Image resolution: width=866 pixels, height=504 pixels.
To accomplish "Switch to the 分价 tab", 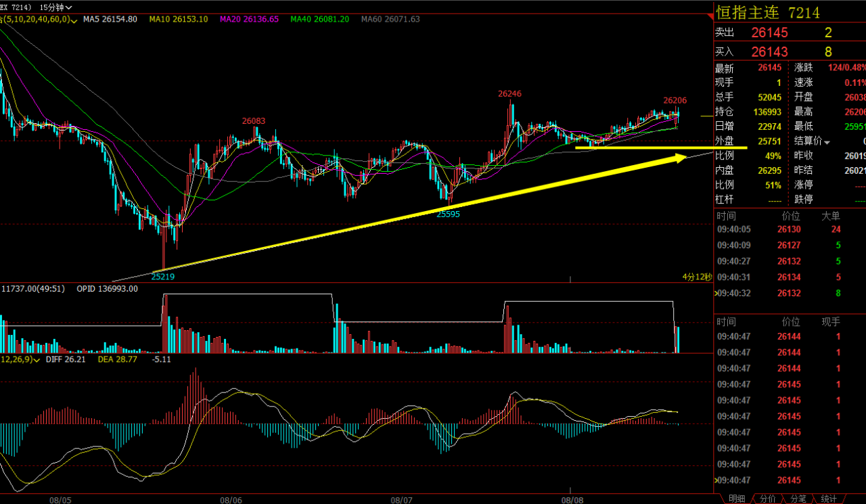I will [x=767, y=499].
